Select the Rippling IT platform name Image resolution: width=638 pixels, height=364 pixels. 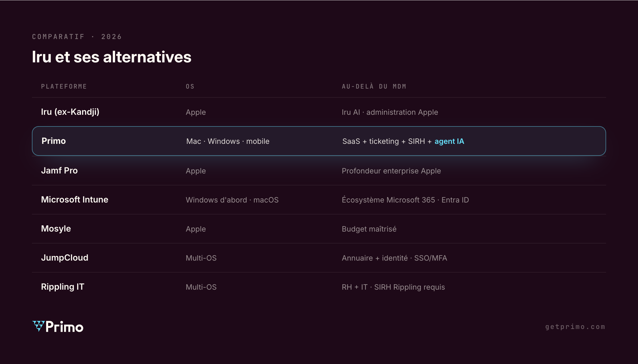[63, 287]
